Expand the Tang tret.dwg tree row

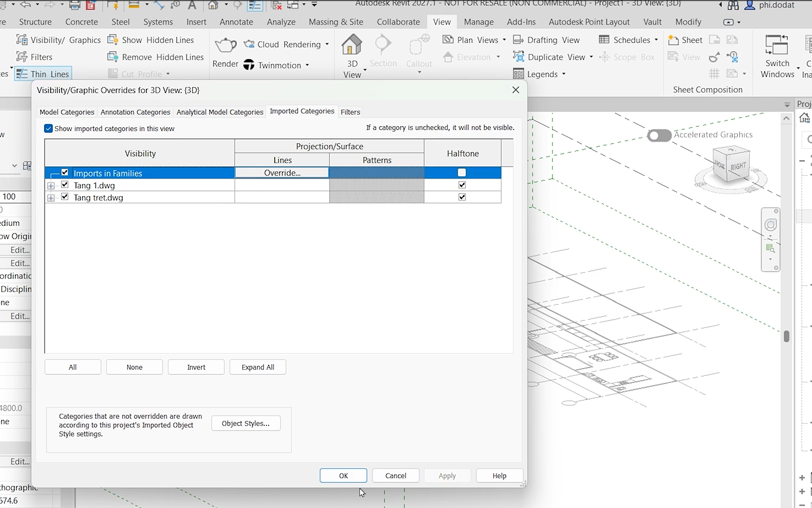click(x=51, y=198)
